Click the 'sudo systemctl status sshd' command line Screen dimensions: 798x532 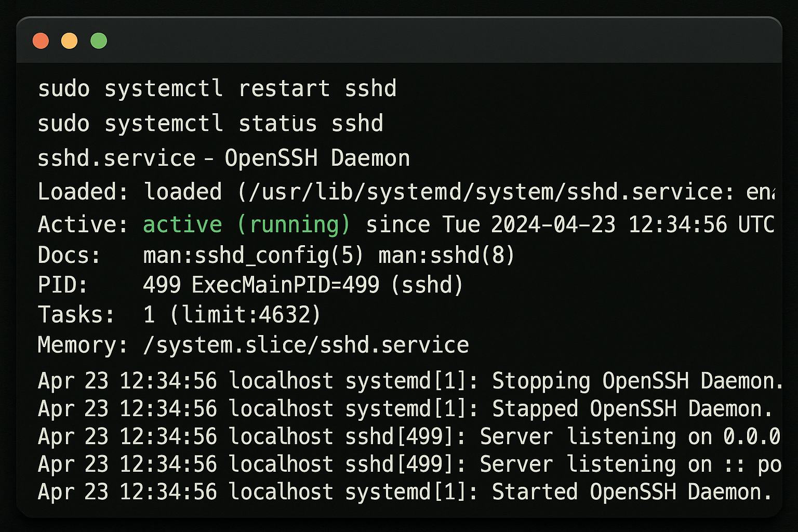(x=210, y=124)
